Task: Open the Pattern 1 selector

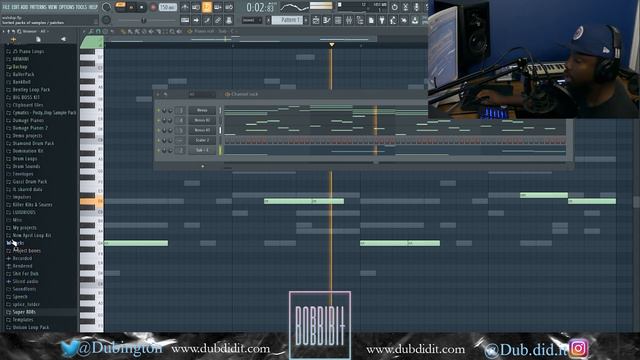Action: (x=287, y=20)
